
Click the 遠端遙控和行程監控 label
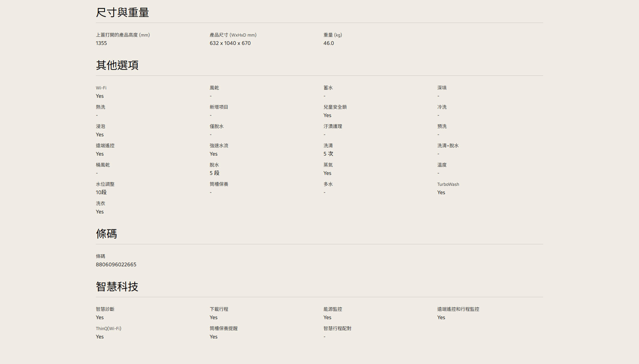(x=458, y=309)
